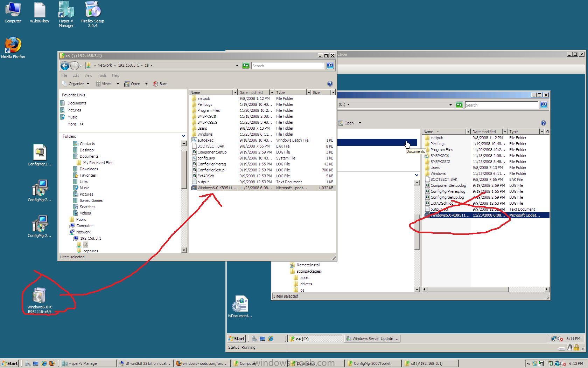
Task: Open the Help menu
Action: tap(115, 75)
